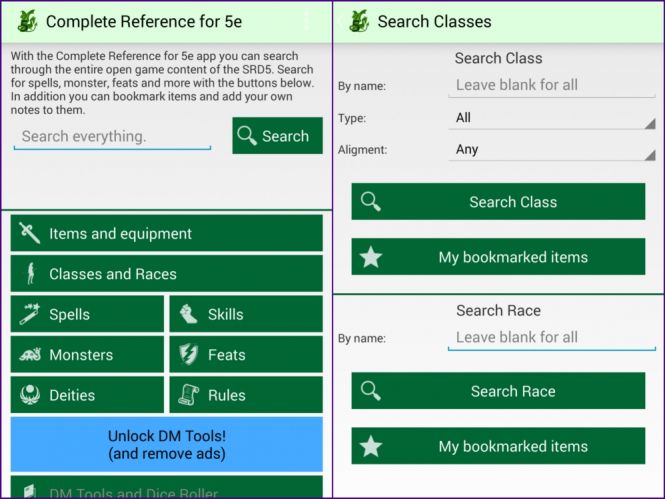665x499 pixels.
Task: Open the Aligment dropdown showing Any
Action: coord(552,150)
